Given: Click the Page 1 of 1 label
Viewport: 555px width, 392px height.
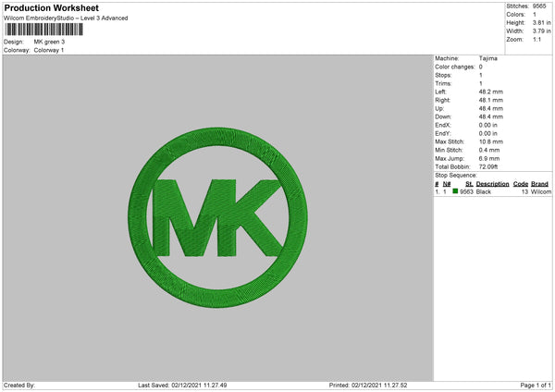Looking at the screenshot, I should (x=536, y=386).
